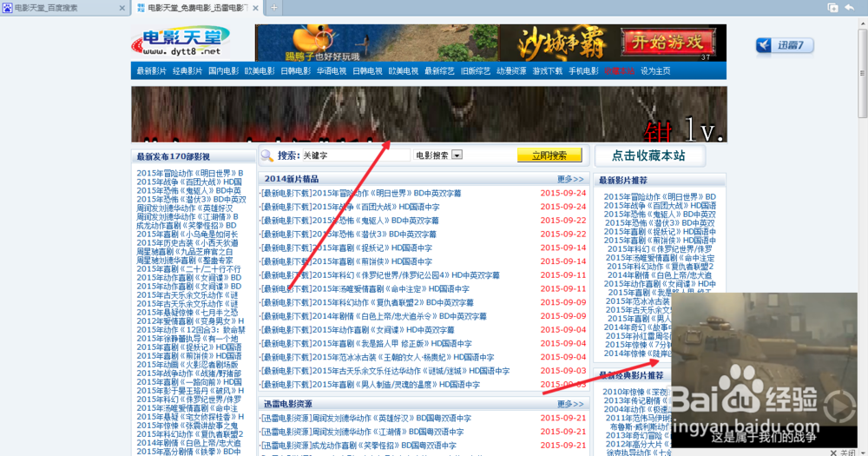The width and height of the screenshot is (868, 456).
Task: Open 经典影片 in the navigation bar
Action: pyautogui.click(x=187, y=71)
